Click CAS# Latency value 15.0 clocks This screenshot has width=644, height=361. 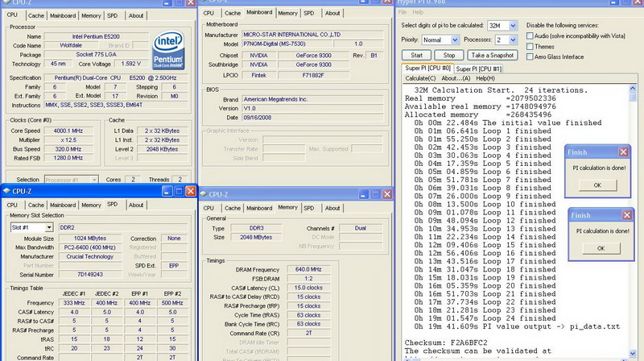(308, 288)
